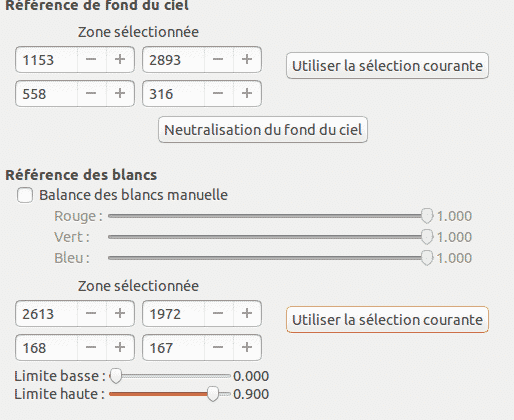The image size is (514, 420).
Task: Click the Limite basse slider handle
Action: pos(116,376)
